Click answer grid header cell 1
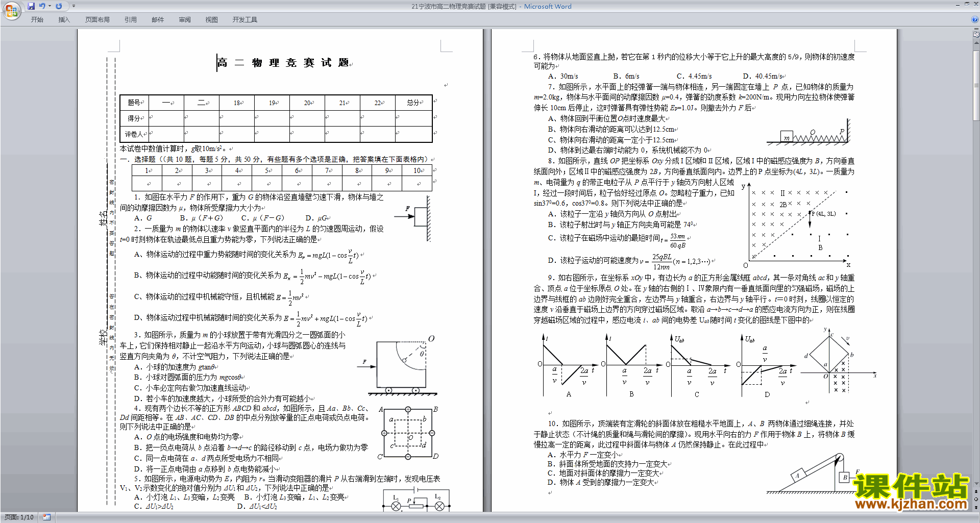This screenshot has width=980, height=523. 147,170
